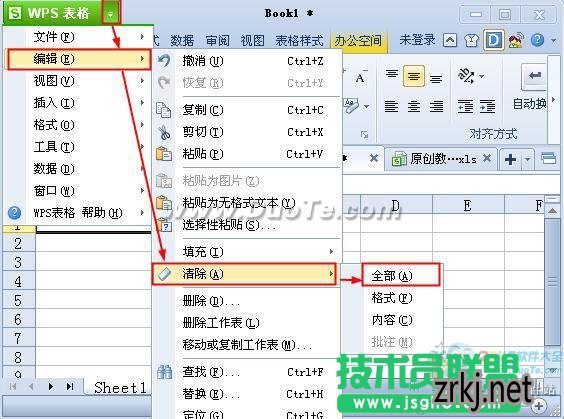
Task: Switch to the 办公空间 tab
Action: pyautogui.click(x=358, y=40)
